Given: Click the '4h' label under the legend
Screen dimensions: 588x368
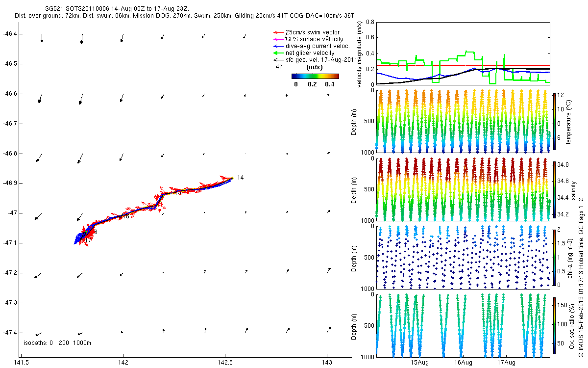Looking at the screenshot, I should (279, 67).
